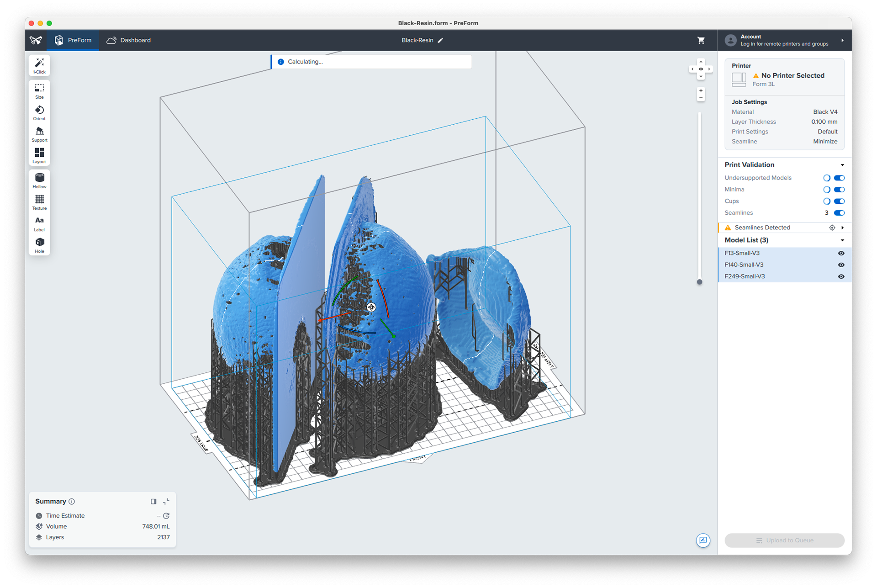This screenshot has height=588, width=877.
Task: Toggle the Seamlines validation switch
Action: pyautogui.click(x=839, y=213)
